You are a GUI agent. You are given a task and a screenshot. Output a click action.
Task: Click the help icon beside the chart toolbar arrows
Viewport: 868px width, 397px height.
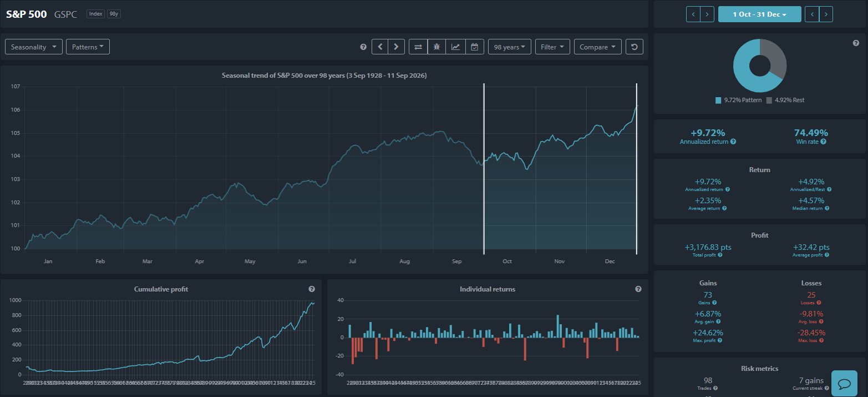pos(363,47)
